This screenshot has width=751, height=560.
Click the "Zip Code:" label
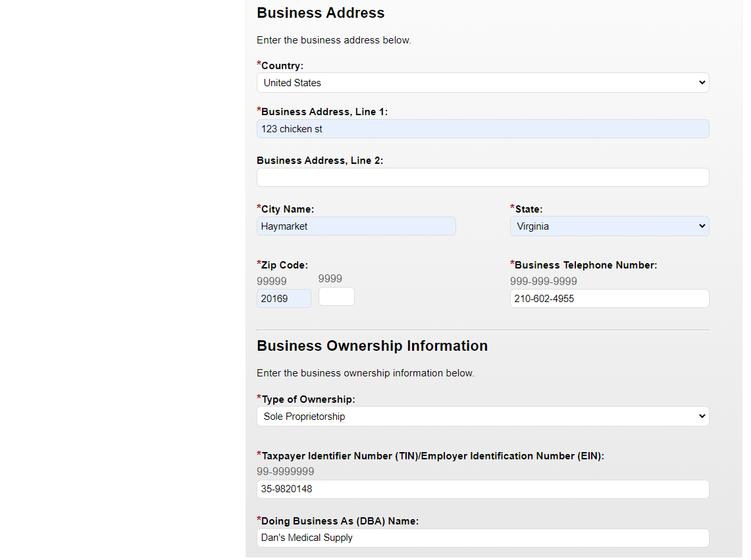tap(284, 265)
